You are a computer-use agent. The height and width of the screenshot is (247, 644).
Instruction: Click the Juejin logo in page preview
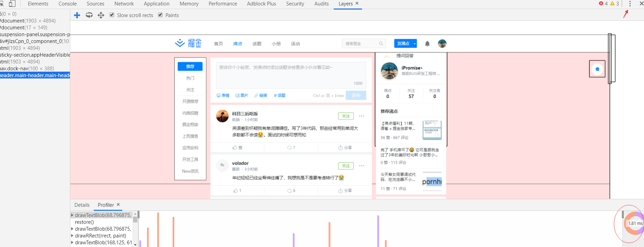pos(188,43)
